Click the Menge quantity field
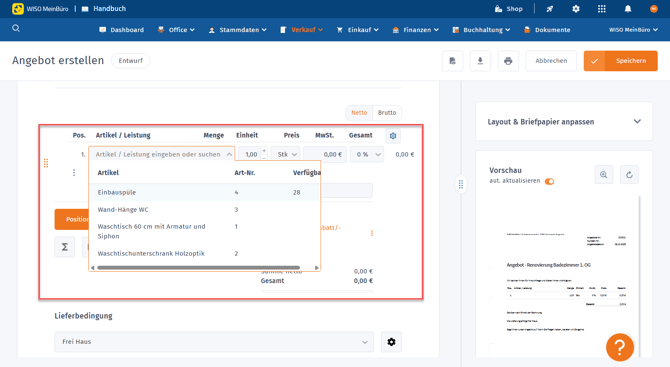The height and width of the screenshot is (367, 670). coord(250,154)
